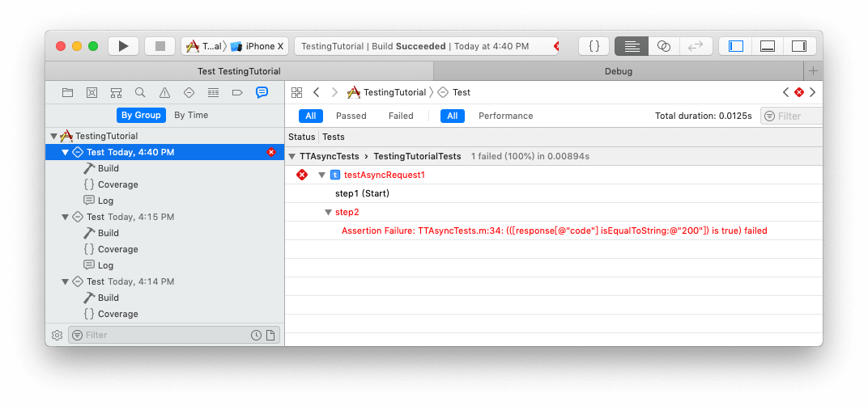Collapse Test Today 4:40 PM group
This screenshot has height=406, width=868.
pyautogui.click(x=66, y=152)
